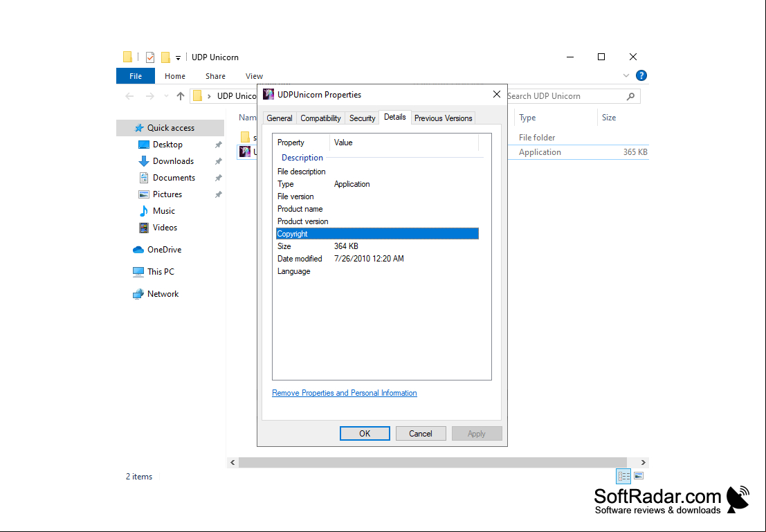The width and height of the screenshot is (766, 532).
Task: Click the pin icon next to Documents
Action: [219, 178]
